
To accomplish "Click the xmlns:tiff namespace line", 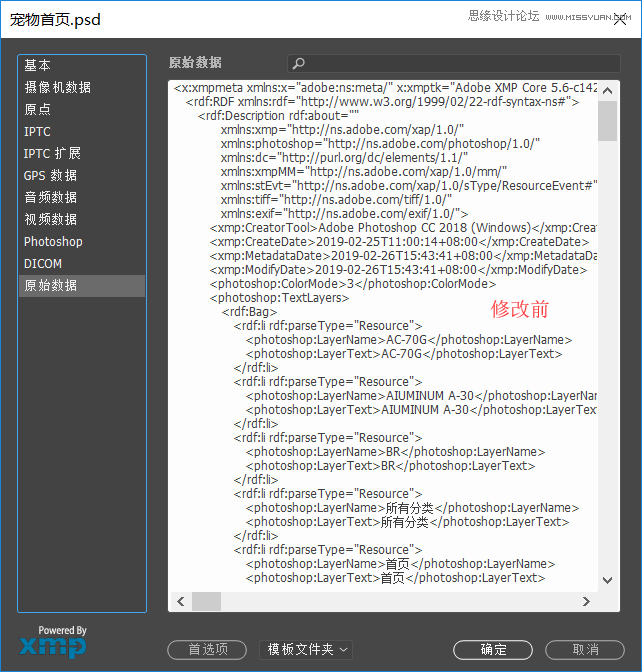I will click(x=336, y=200).
